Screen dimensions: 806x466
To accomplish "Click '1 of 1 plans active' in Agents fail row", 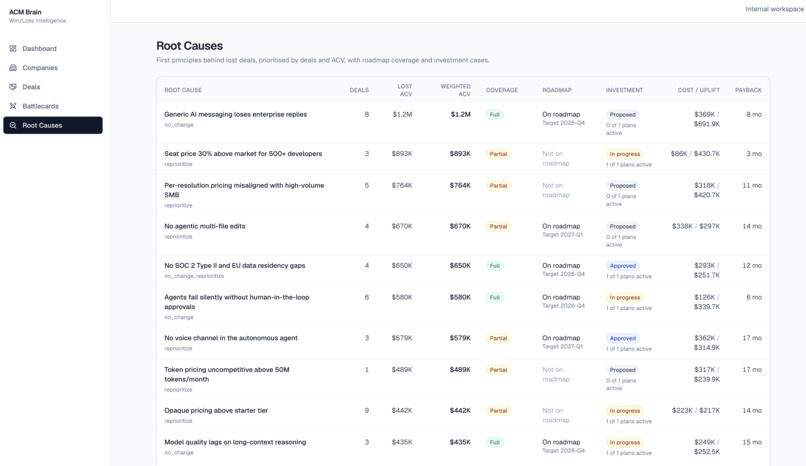I will click(629, 308).
